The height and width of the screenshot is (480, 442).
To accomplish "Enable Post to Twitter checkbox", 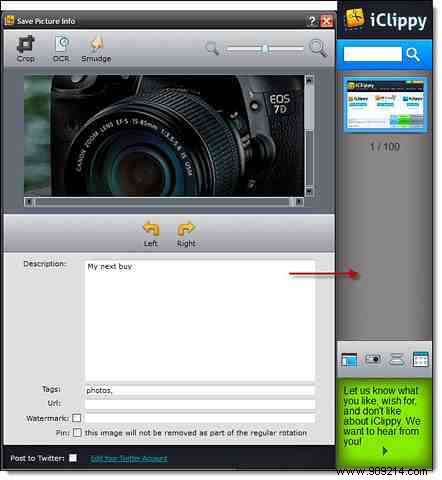I will pos(73,458).
